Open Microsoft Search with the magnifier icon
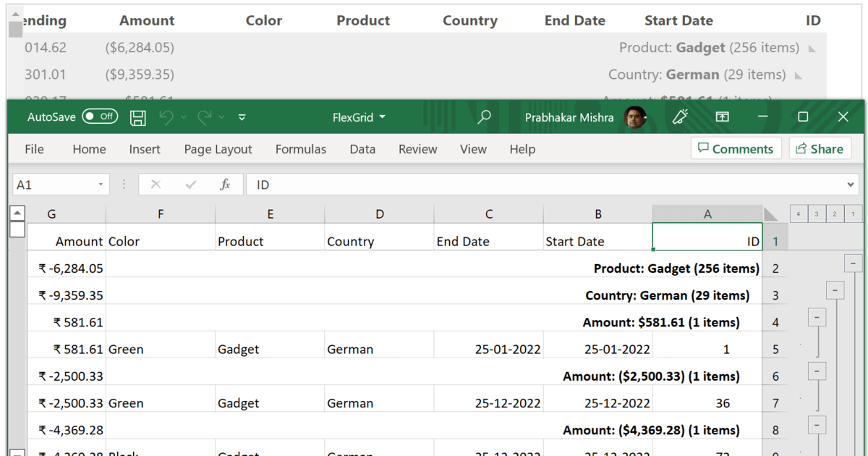The width and height of the screenshot is (868, 456). click(x=483, y=117)
